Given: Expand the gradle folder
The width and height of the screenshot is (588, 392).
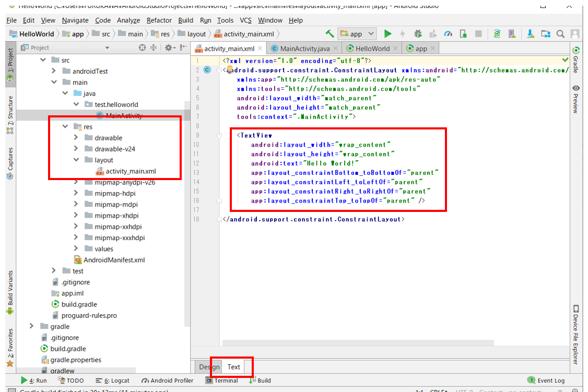Looking at the screenshot, I should (32, 326).
